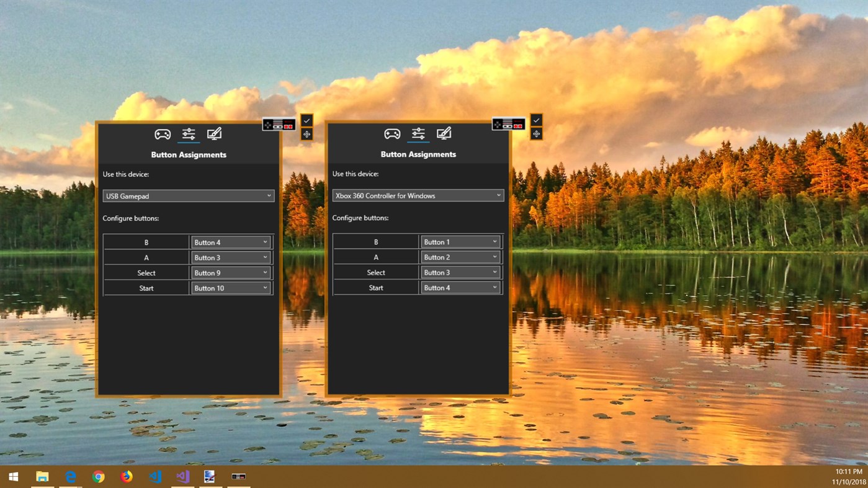
Task: Click the NES controller image above USB Gamepad window
Action: tap(279, 124)
